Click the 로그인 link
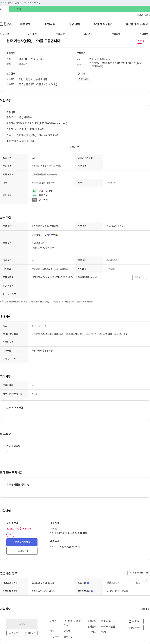This screenshot has height=644, width=150. 140,15
